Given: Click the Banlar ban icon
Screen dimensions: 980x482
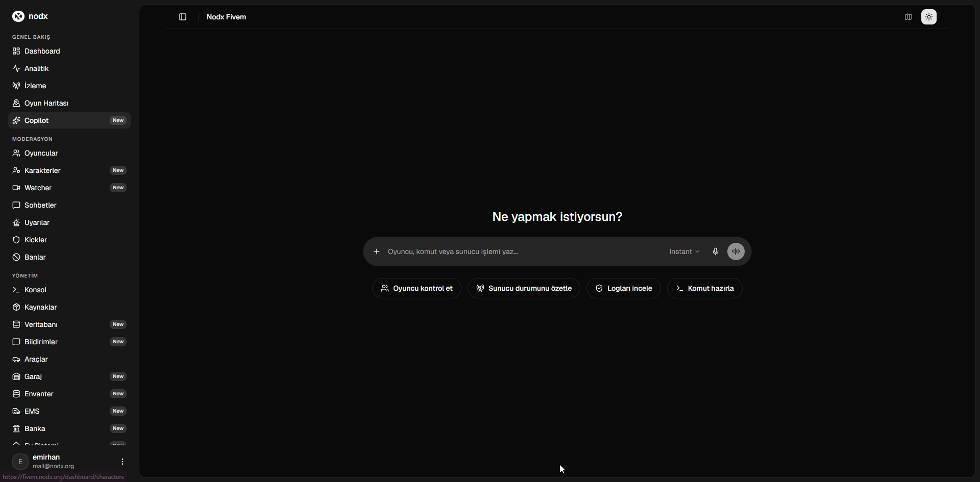Looking at the screenshot, I should click(16, 257).
